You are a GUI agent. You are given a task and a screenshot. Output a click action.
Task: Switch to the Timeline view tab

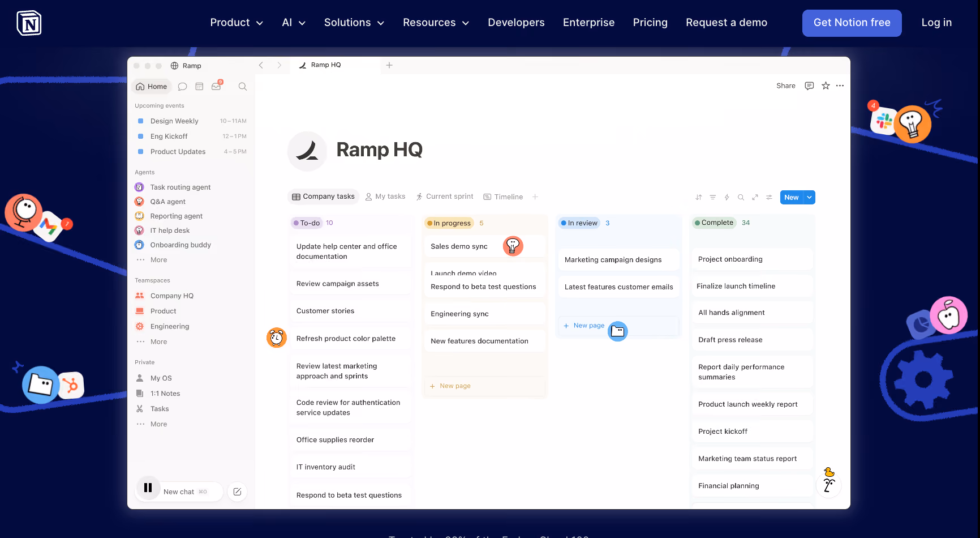(x=503, y=197)
